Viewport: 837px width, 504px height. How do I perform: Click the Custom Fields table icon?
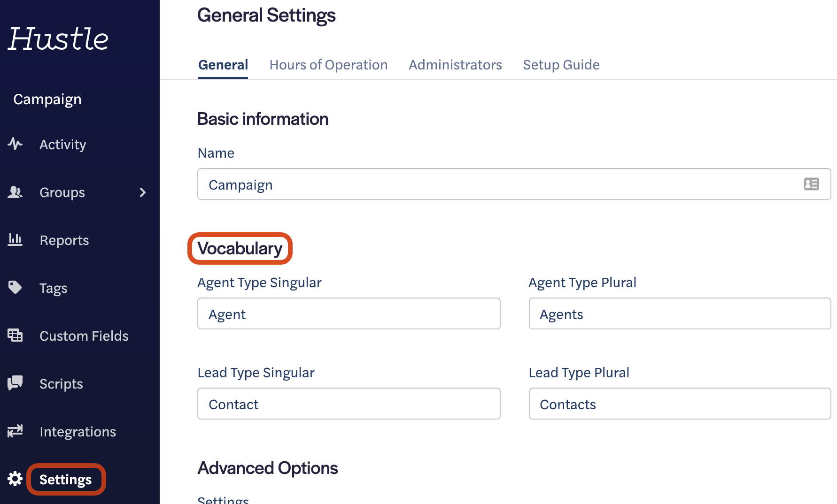(15, 335)
